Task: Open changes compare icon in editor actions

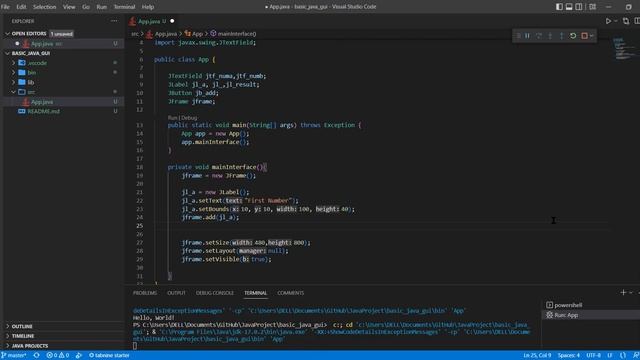Action: coord(626,21)
